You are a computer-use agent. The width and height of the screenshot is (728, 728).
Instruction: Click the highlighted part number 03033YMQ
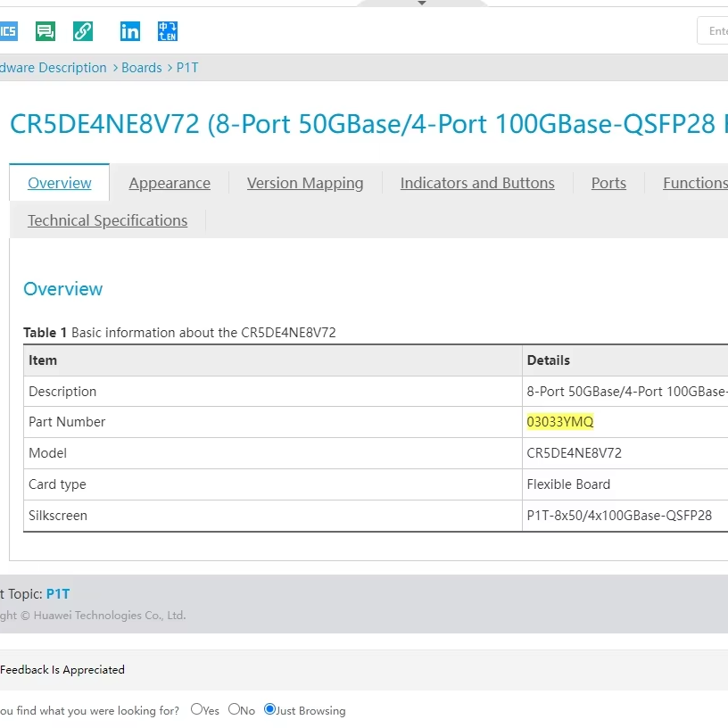pos(560,422)
